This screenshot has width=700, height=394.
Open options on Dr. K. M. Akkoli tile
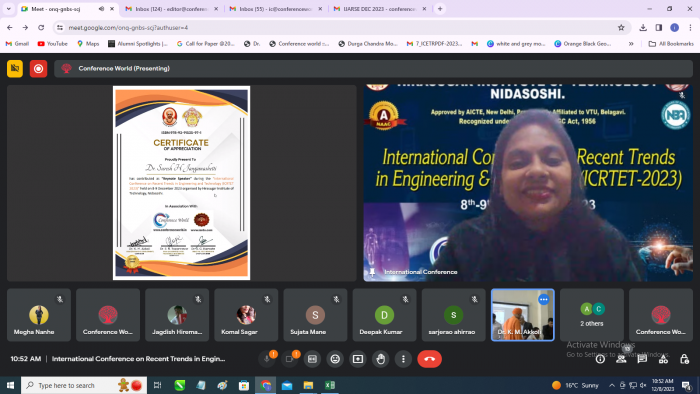coord(543,299)
